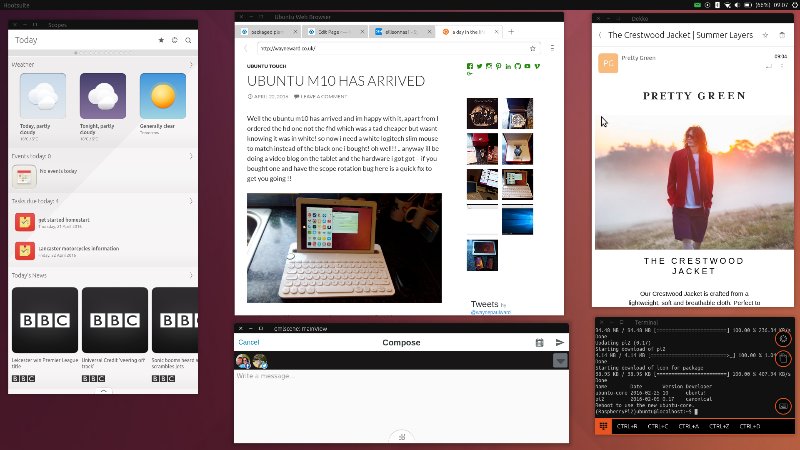Delete the email with trash icon

tap(782, 35)
